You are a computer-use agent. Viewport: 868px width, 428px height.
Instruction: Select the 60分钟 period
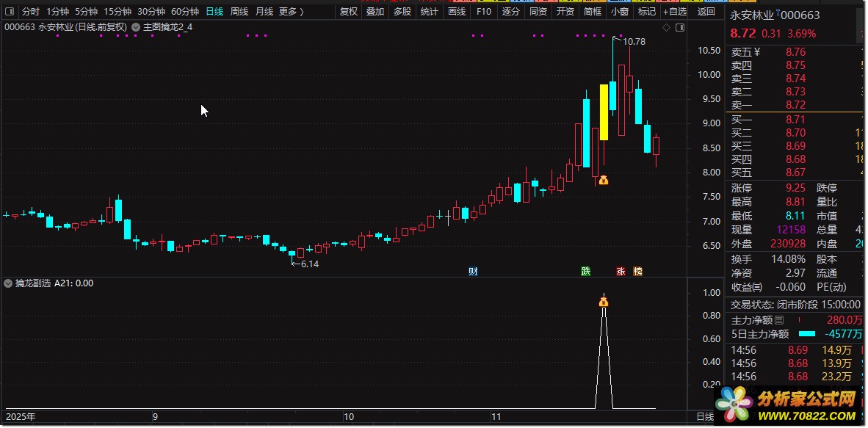(x=185, y=12)
